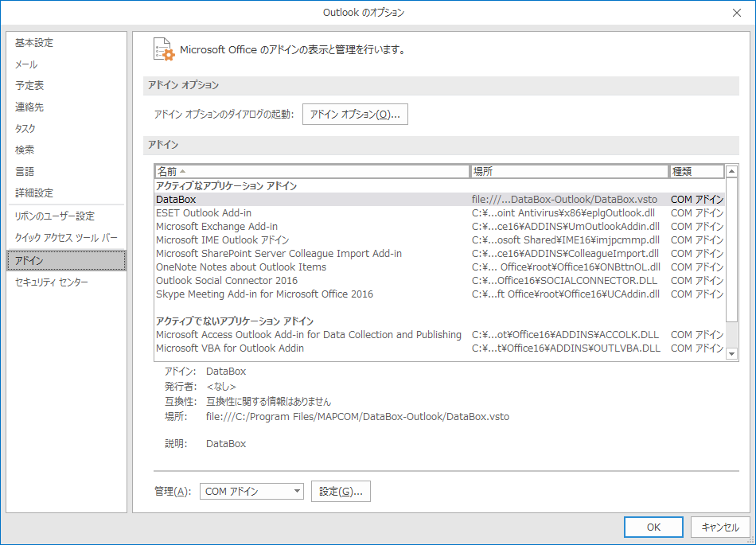Sort add-ins by 名前 column header

(312, 172)
